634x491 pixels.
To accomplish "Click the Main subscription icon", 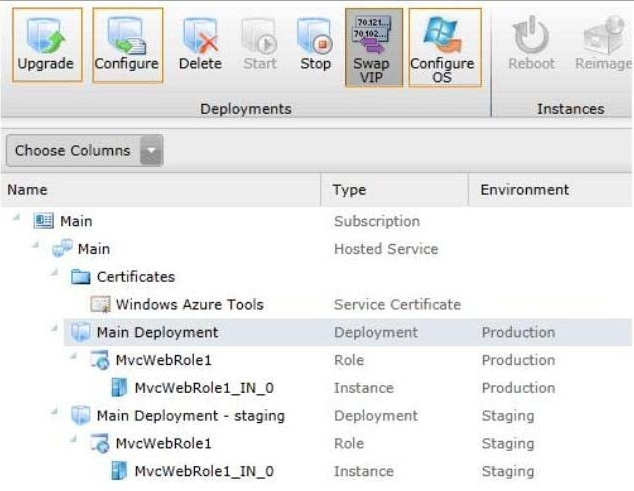I will [43, 221].
